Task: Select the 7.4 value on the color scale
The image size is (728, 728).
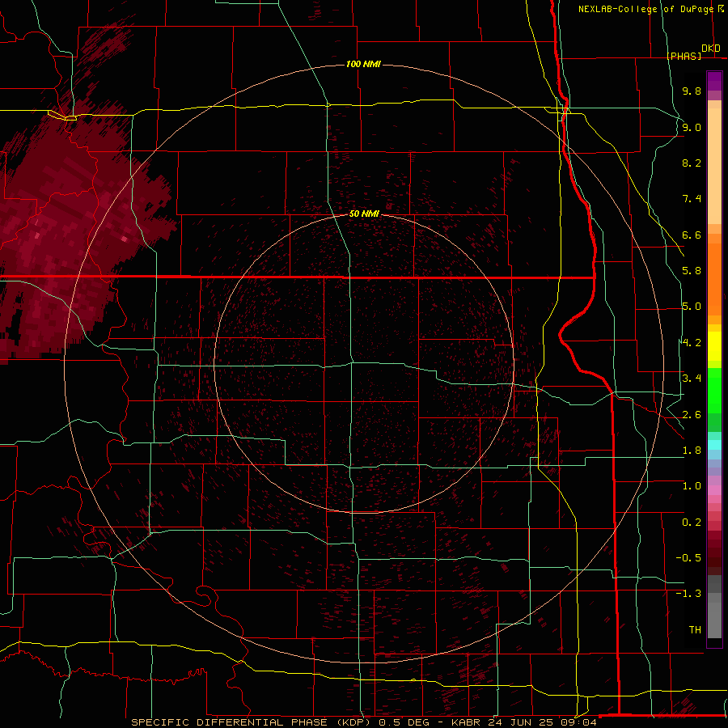Action: point(692,199)
